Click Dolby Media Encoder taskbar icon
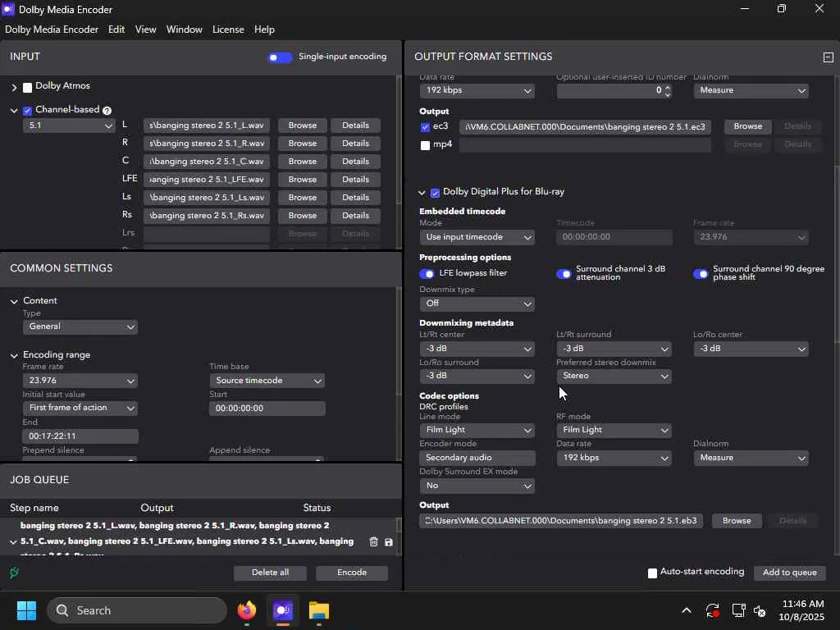Screen dimensions: 840x630 point(283,610)
